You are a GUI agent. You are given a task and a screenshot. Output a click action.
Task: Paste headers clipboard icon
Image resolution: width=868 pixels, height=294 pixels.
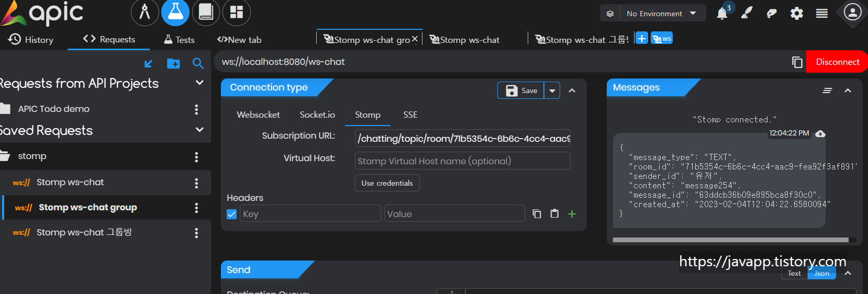(554, 213)
